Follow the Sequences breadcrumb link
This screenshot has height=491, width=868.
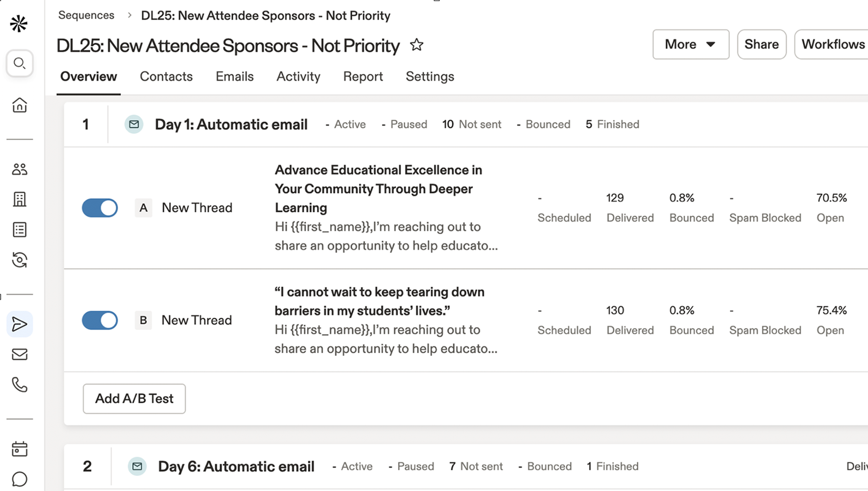pyautogui.click(x=86, y=15)
